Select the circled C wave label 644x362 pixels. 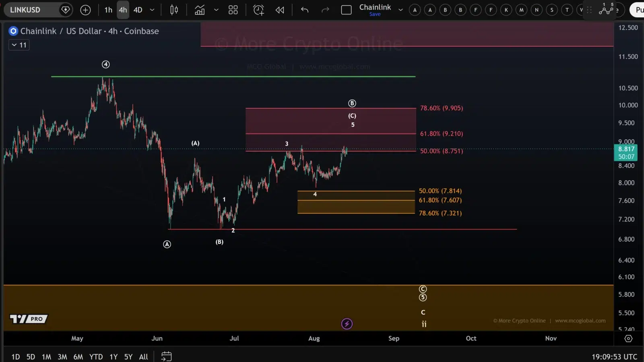pyautogui.click(x=423, y=289)
